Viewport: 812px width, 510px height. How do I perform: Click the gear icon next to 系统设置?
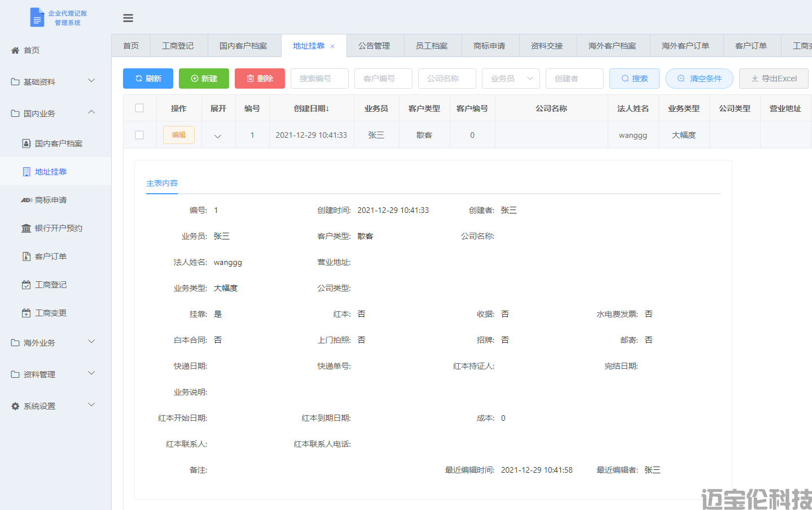pos(15,406)
